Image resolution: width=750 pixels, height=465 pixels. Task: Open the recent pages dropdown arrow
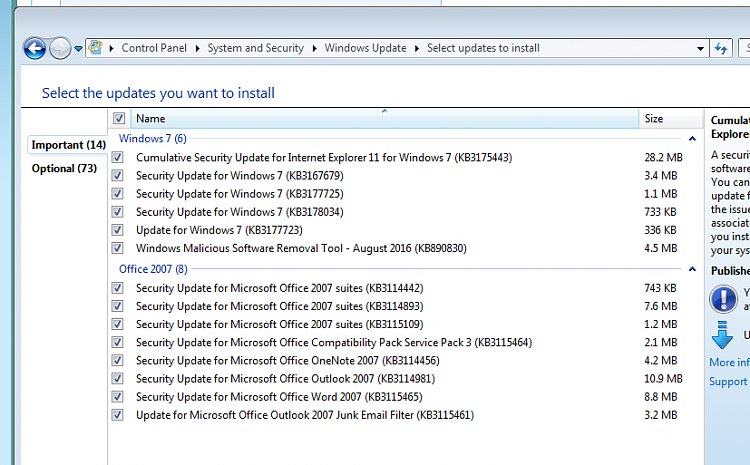coord(78,48)
